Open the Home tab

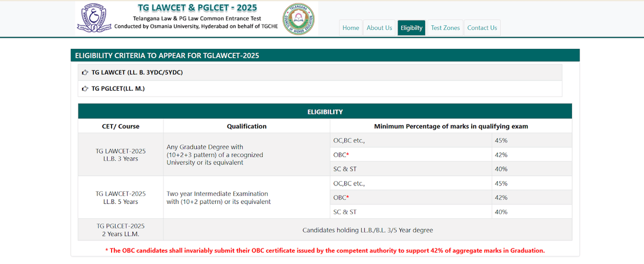350,28
